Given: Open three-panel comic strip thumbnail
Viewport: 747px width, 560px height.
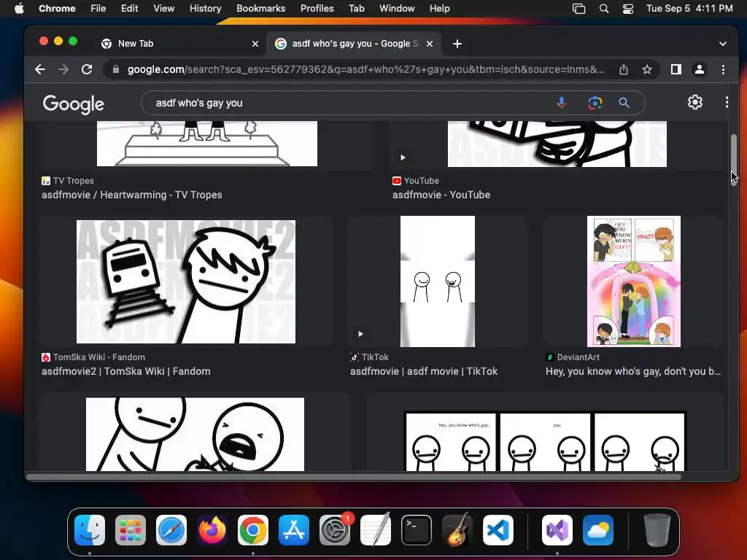Looking at the screenshot, I should [545, 441].
